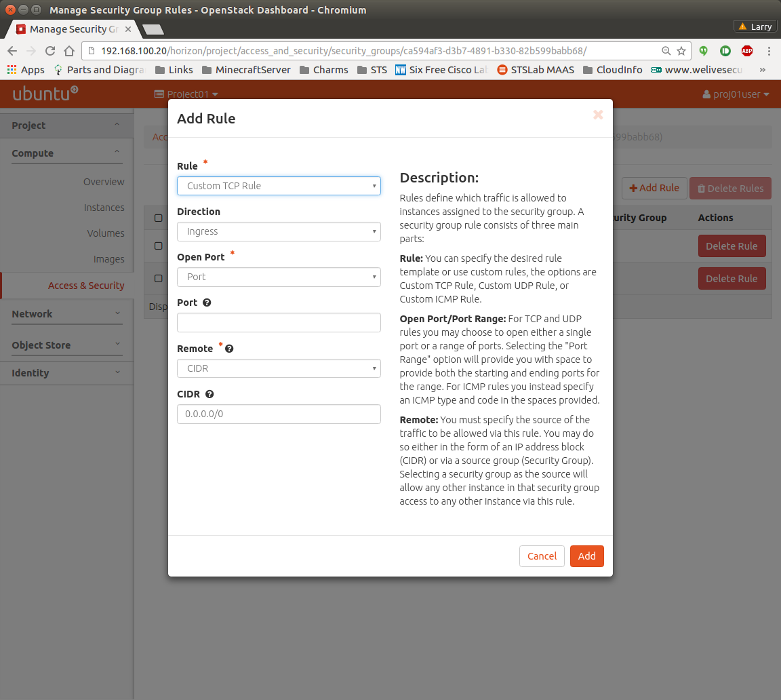Screen dimensions: 781x700
Task: Click the help icon next to CIDR
Action: [209, 394]
